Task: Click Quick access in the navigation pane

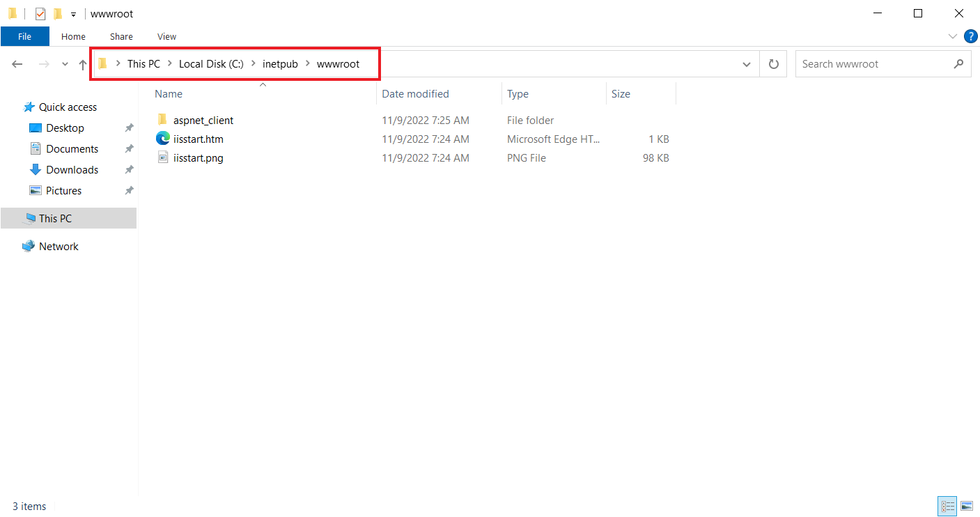Action: pyautogui.click(x=68, y=107)
